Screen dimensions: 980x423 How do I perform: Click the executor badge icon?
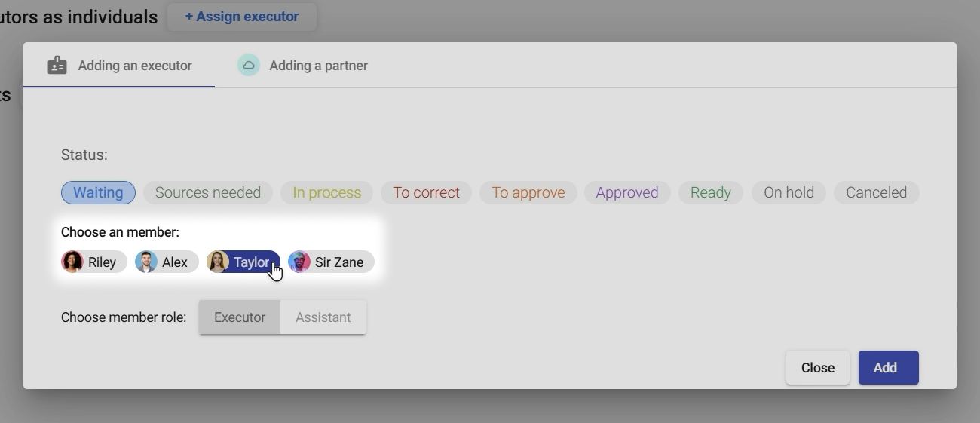57,66
